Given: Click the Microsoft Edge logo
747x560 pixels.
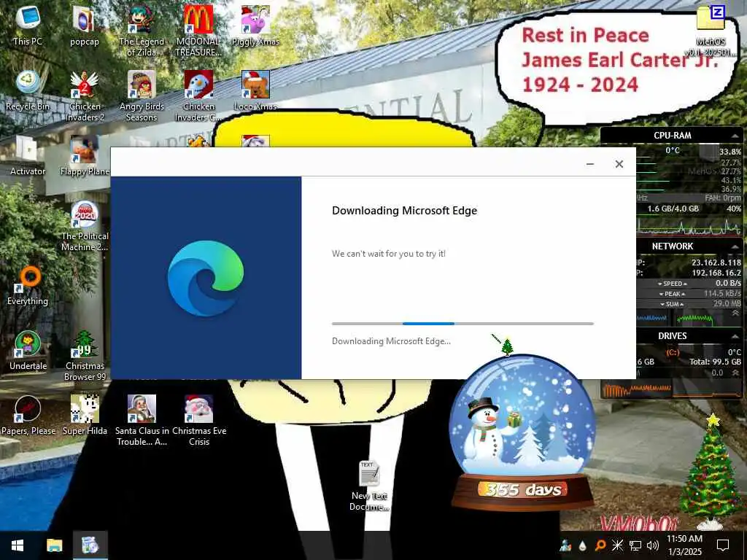Looking at the screenshot, I should (206, 278).
